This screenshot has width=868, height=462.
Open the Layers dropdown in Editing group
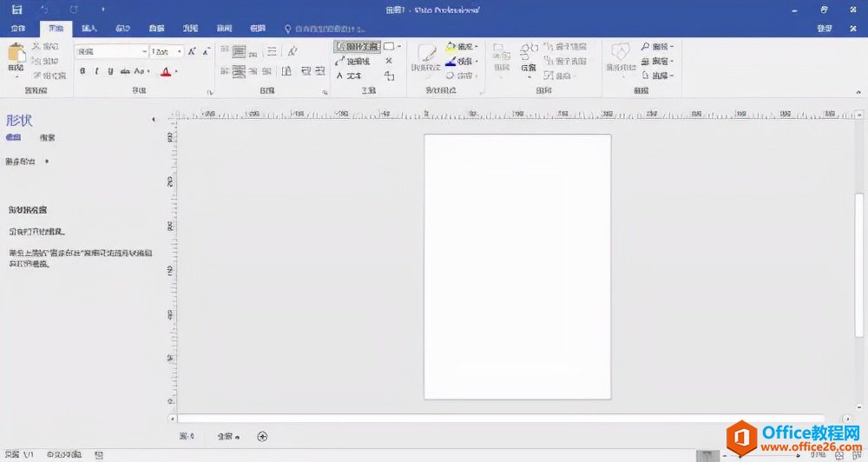pyautogui.click(x=657, y=61)
